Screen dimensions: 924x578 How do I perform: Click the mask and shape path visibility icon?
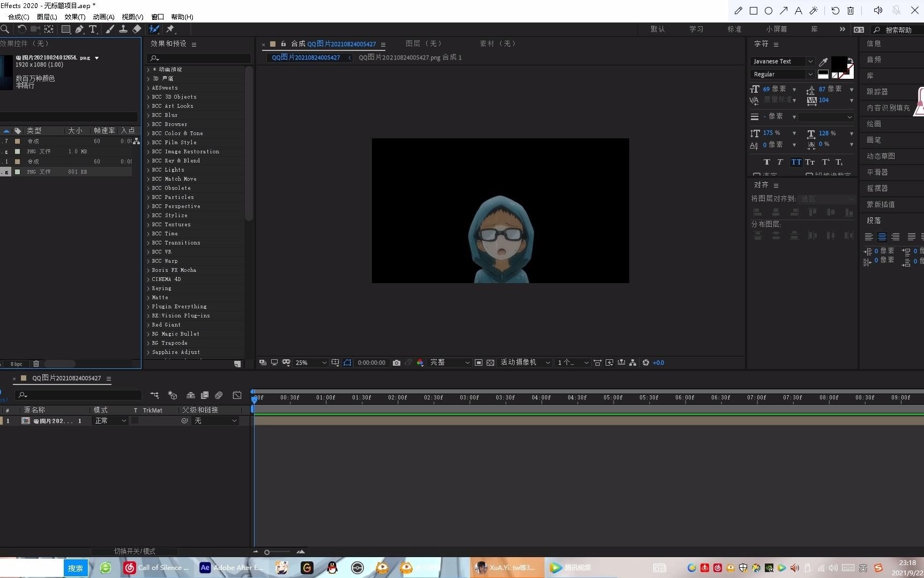[347, 362]
